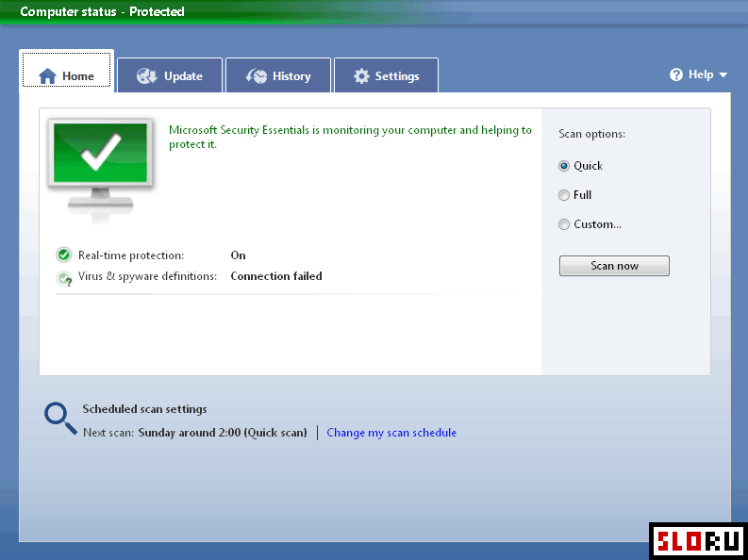Click the globe download icon on Update tab

point(146,75)
